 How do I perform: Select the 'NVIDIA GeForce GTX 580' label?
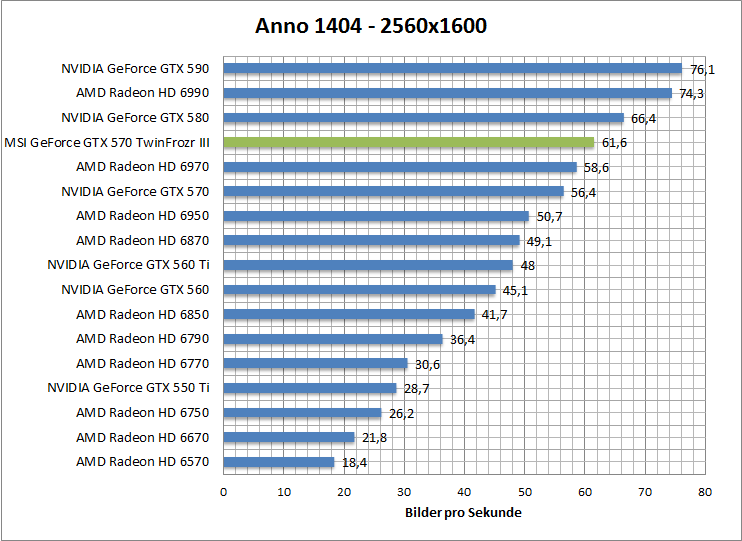135,117
